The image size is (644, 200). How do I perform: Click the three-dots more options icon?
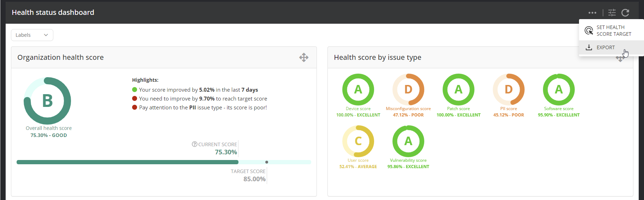592,13
